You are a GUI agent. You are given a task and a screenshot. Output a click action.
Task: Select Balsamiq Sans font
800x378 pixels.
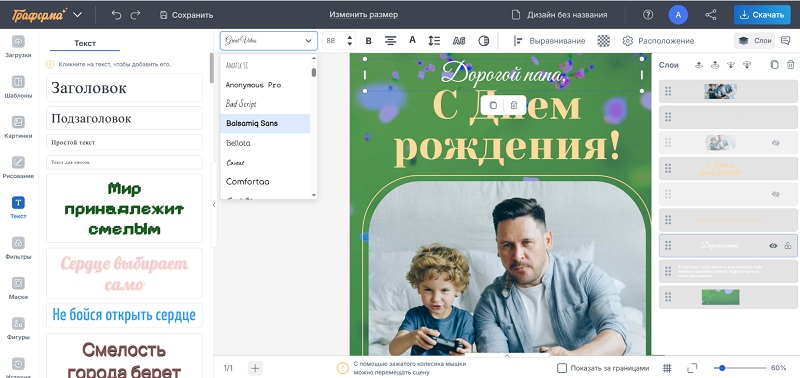click(x=265, y=123)
